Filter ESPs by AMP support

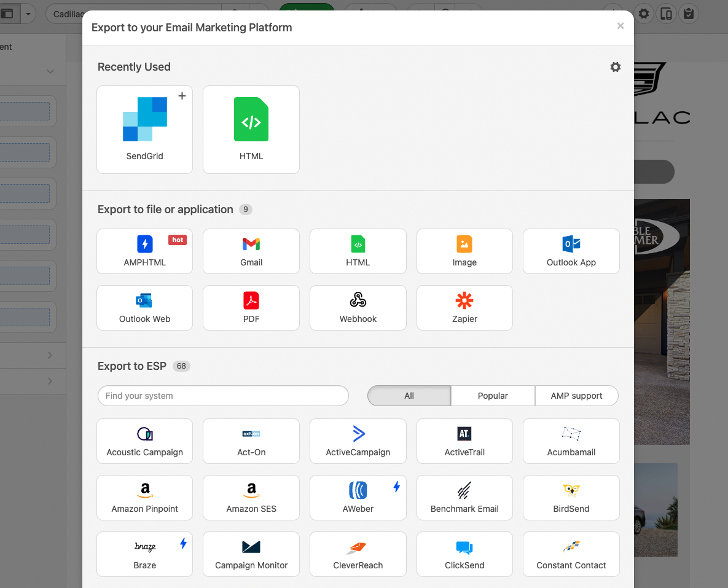(577, 396)
